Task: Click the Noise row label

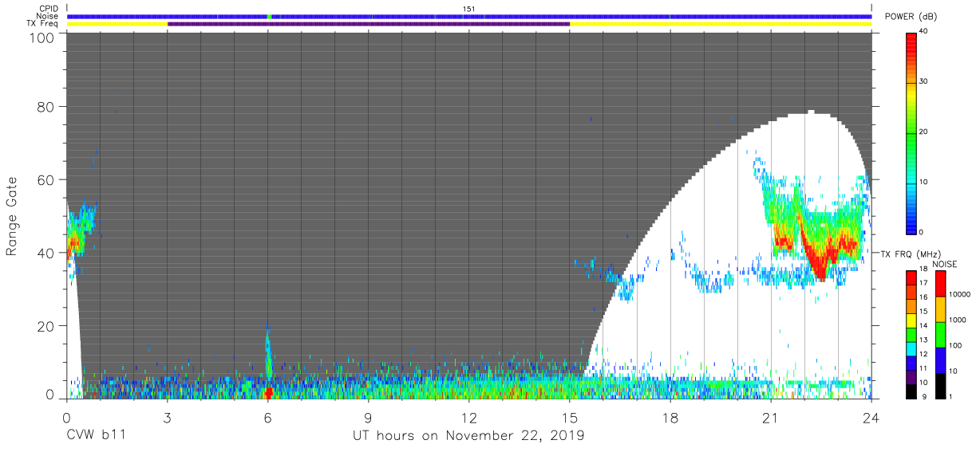Action: click(49, 16)
